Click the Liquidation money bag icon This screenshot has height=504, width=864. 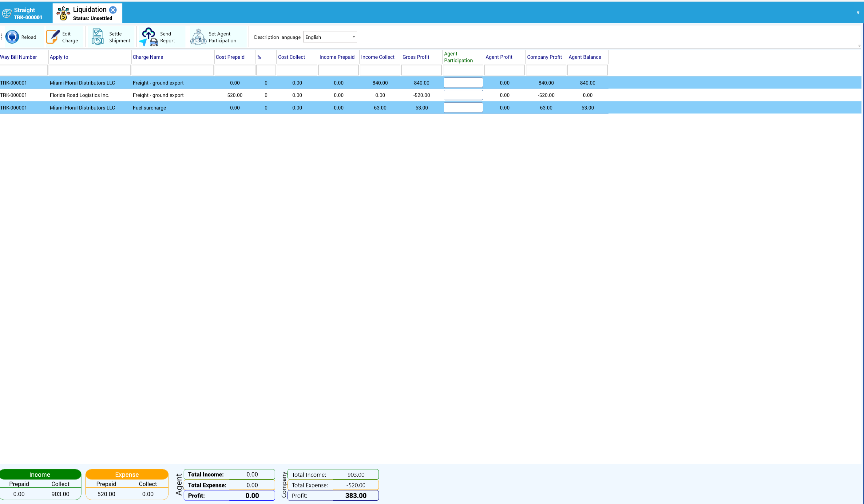point(63,13)
